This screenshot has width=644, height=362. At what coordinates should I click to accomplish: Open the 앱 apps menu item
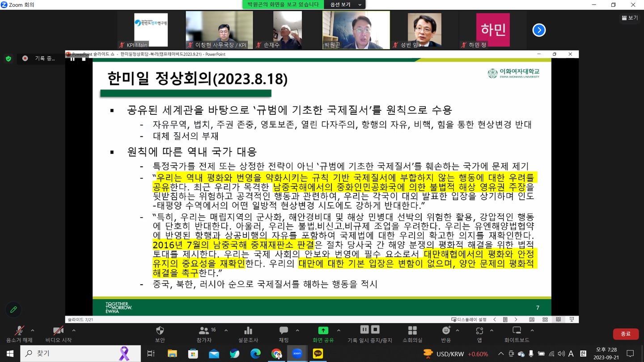point(479,333)
